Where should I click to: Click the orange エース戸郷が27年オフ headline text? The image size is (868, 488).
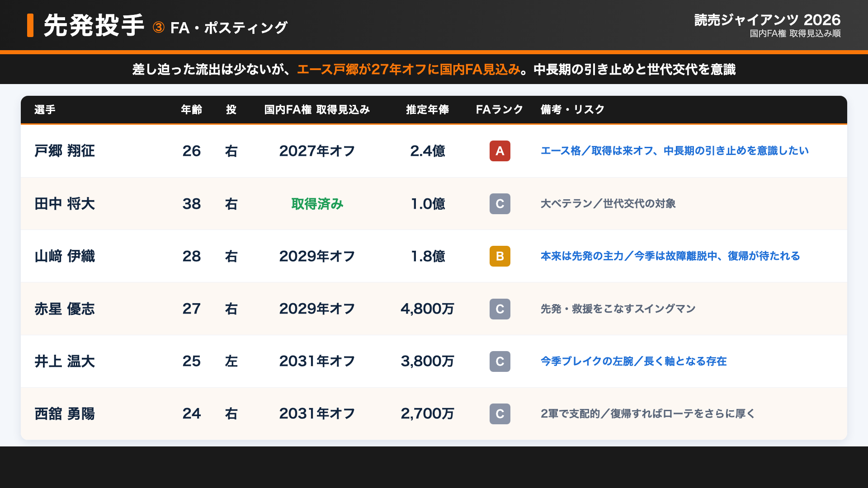click(409, 70)
